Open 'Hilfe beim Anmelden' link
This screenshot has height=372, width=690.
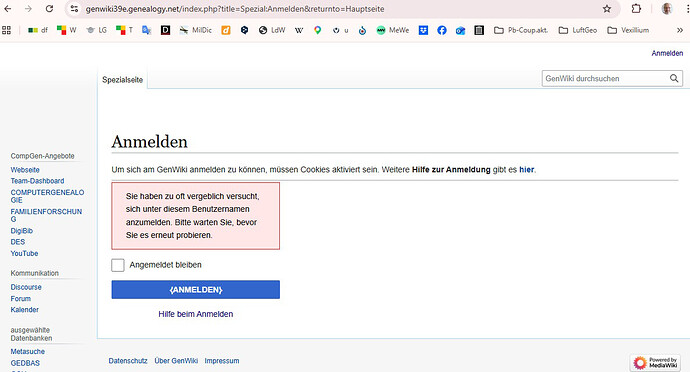point(196,314)
